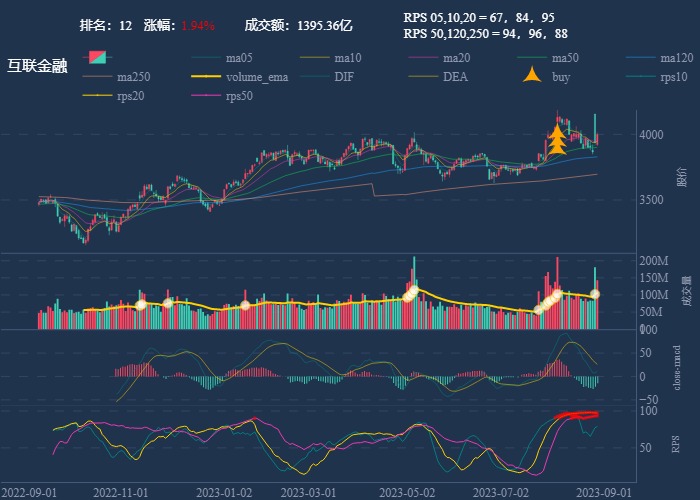
Task: Click the yellow volume_ema legend line marker
Action: point(207,76)
